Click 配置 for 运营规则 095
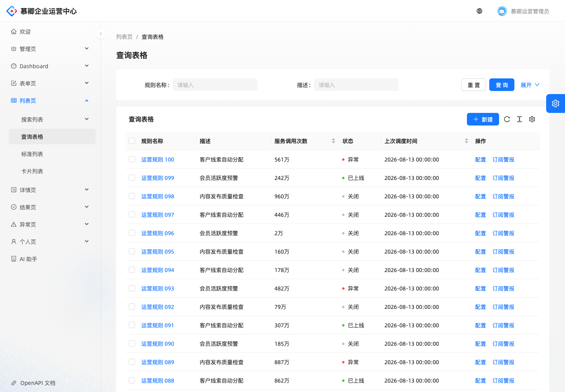The image size is (565, 392). click(x=481, y=252)
